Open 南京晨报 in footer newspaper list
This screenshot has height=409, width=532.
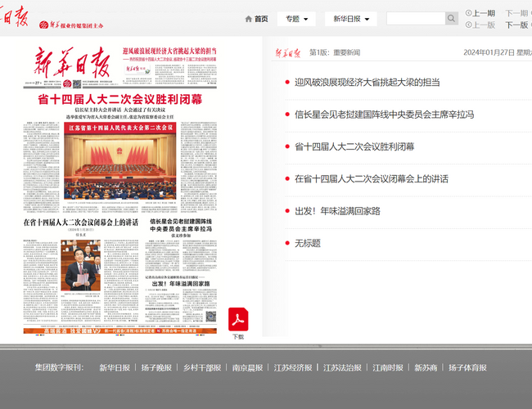(247, 368)
